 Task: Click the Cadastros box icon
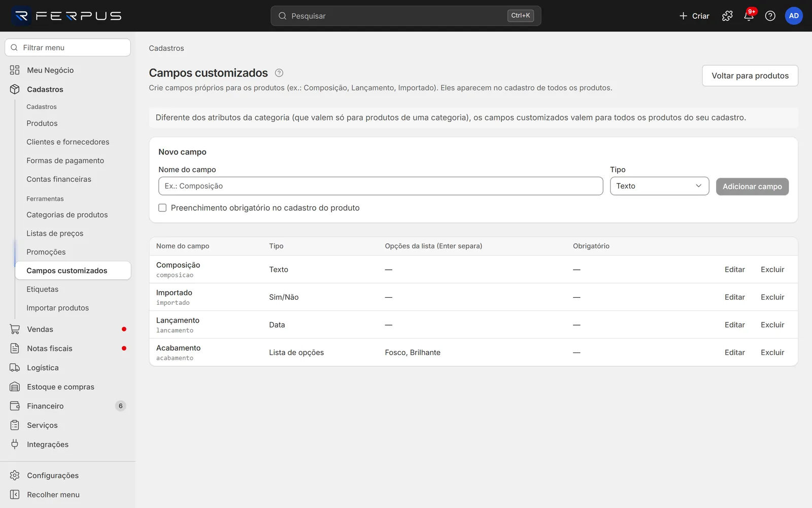(15, 89)
